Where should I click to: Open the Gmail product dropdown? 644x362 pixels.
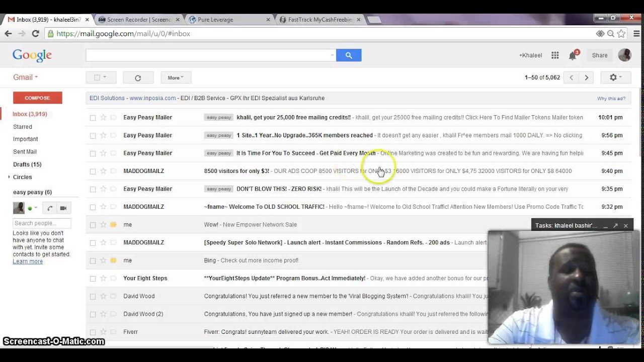pyautogui.click(x=26, y=77)
